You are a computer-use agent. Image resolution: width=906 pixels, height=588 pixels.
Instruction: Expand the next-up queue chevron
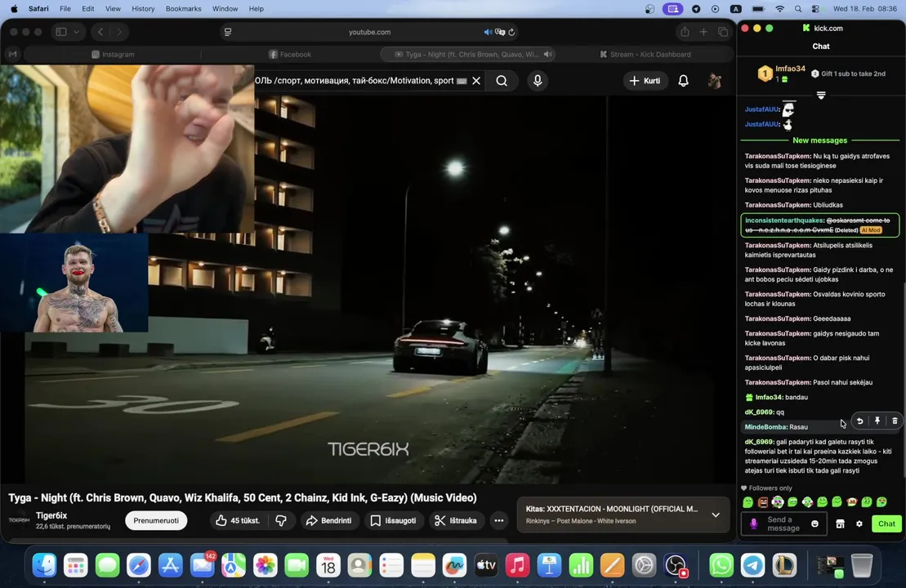click(x=716, y=514)
